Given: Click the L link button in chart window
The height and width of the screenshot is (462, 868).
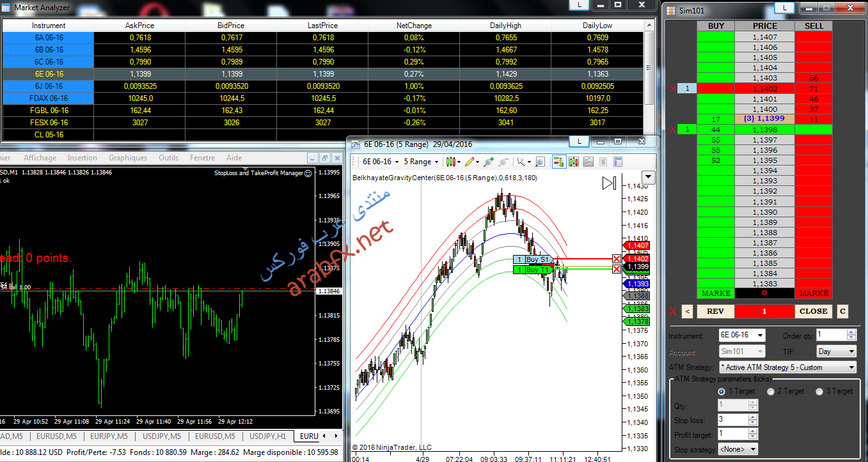Looking at the screenshot, I should pos(580,141).
